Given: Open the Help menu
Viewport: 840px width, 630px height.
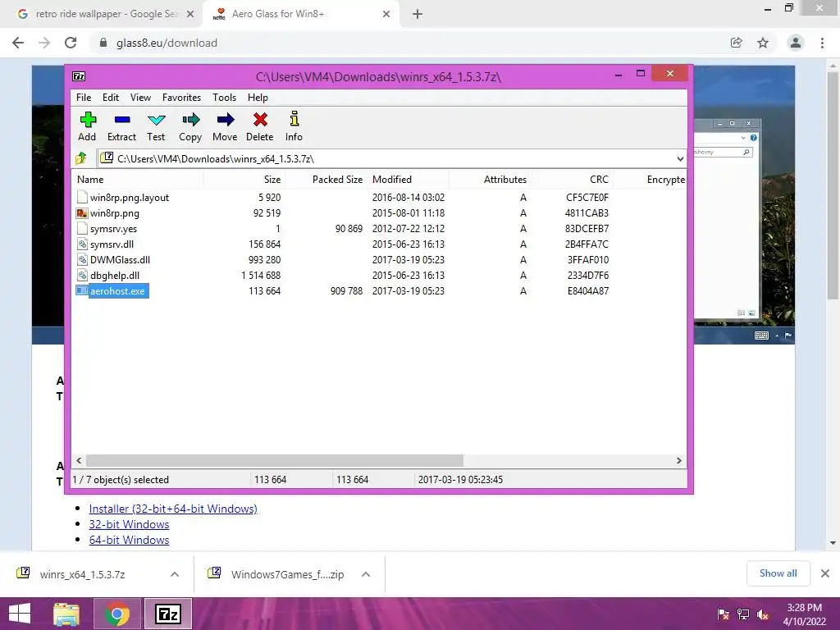Looking at the screenshot, I should click(258, 98).
